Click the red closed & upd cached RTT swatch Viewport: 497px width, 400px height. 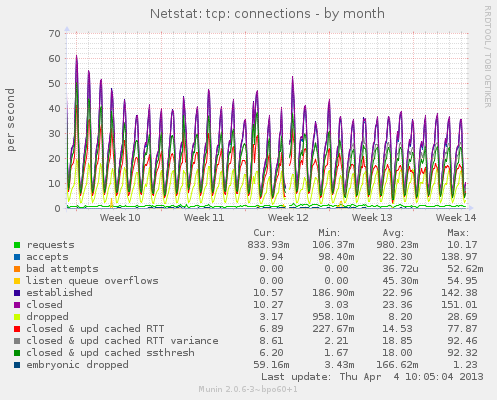point(17,329)
